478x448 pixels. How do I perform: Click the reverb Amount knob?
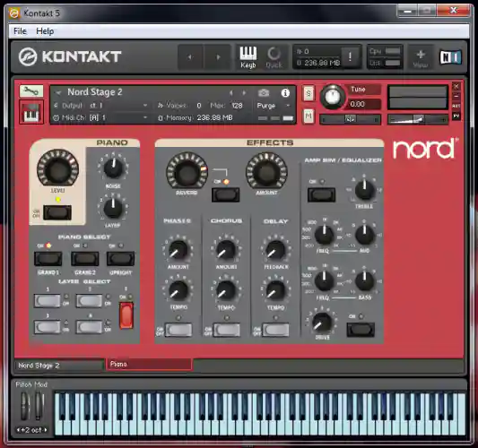(x=266, y=172)
